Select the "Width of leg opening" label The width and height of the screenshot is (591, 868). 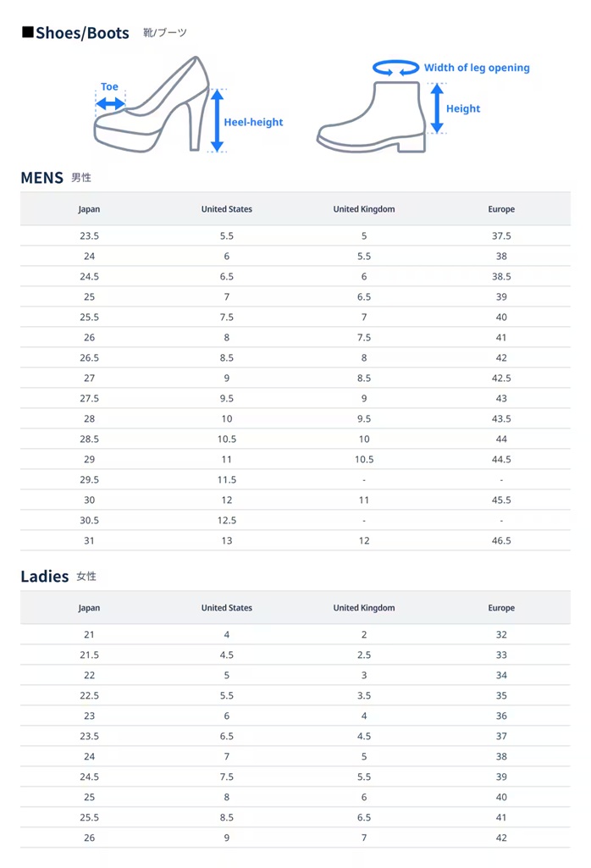[x=477, y=68]
